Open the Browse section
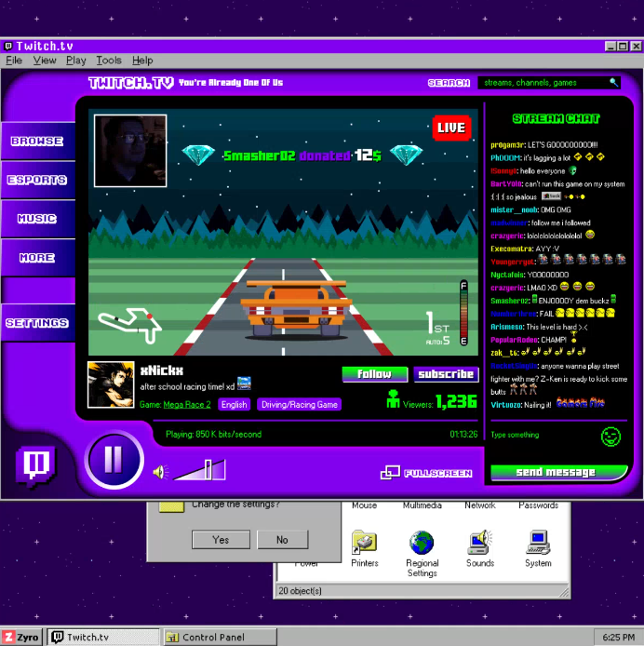Image resolution: width=644 pixels, height=646 pixels. [x=37, y=141]
